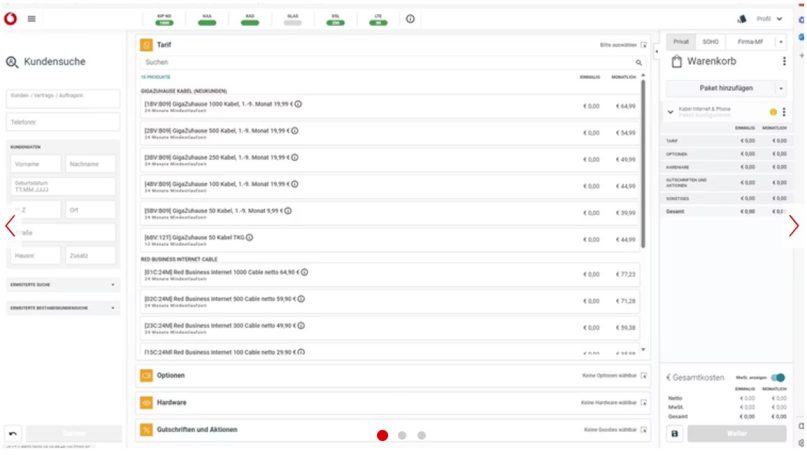Click the undo arrow icon under customer search
The image size is (807, 455).
pyautogui.click(x=13, y=433)
